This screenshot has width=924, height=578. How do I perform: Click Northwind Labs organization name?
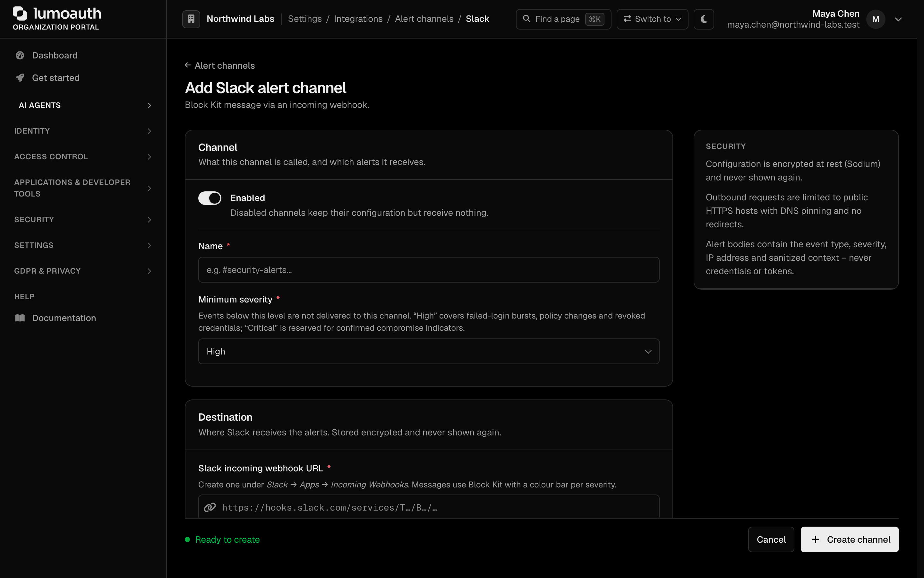coord(240,19)
